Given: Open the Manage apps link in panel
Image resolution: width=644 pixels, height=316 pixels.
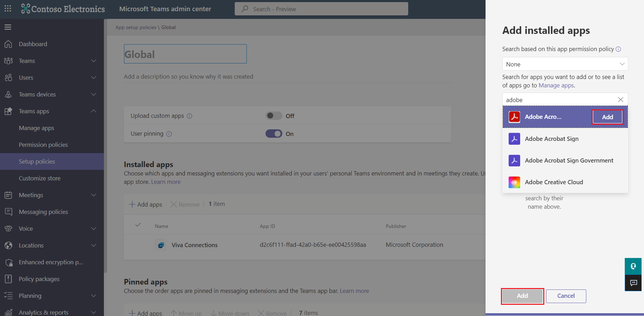Looking at the screenshot, I should (556, 86).
